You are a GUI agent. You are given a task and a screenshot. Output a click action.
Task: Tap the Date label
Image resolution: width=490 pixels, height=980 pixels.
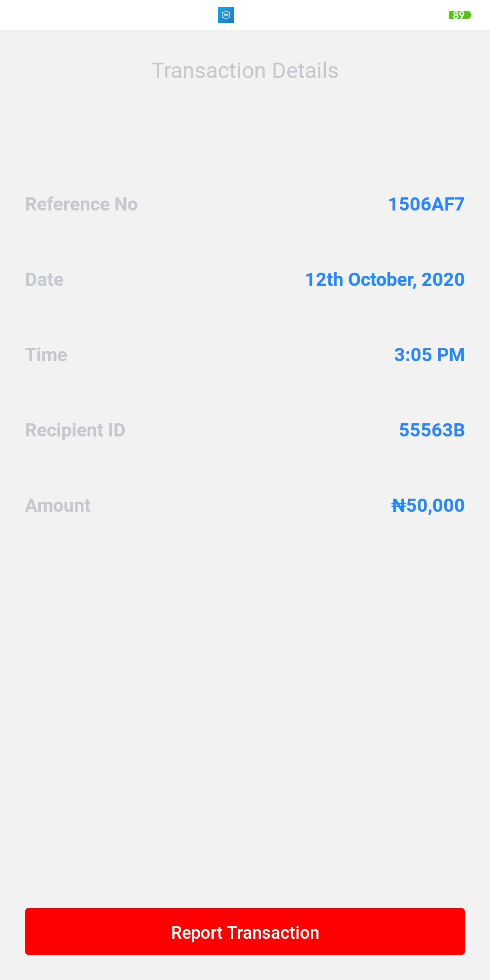(x=44, y=279)
